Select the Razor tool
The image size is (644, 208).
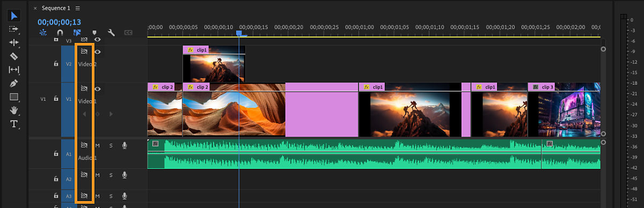(x=14, y=56)
